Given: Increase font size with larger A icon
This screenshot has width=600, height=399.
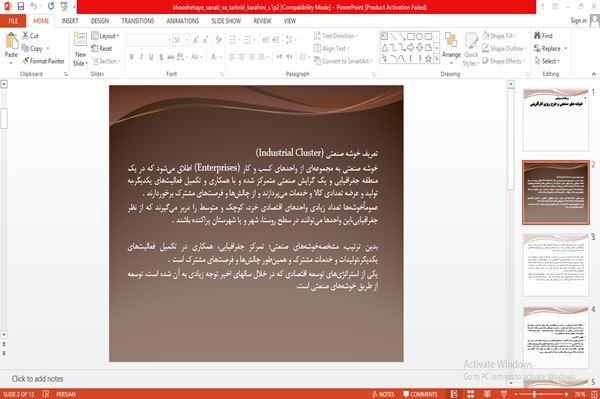Looking at the screenshot, I should (x=196, y=40).
